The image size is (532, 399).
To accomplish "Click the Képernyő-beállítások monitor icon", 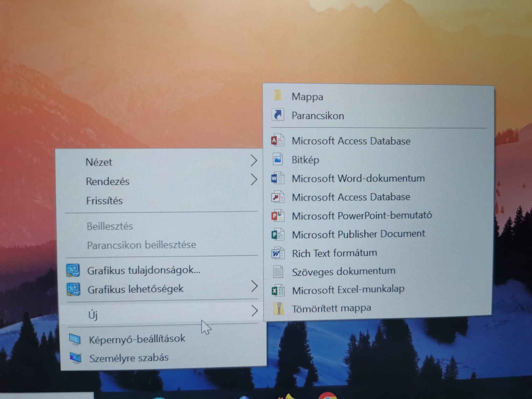I will (75, 339).
